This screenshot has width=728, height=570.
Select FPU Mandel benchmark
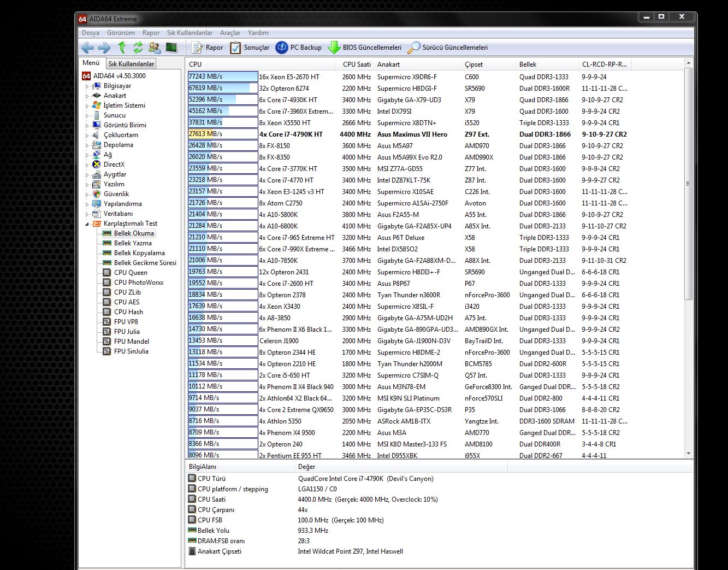(x=131, y=342)
